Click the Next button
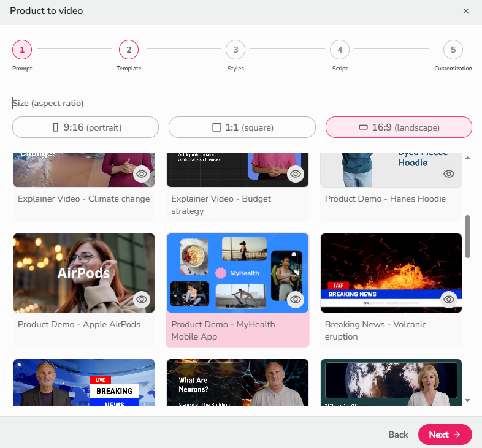This screenshot has width=482, height=448. tap(445, 435)
